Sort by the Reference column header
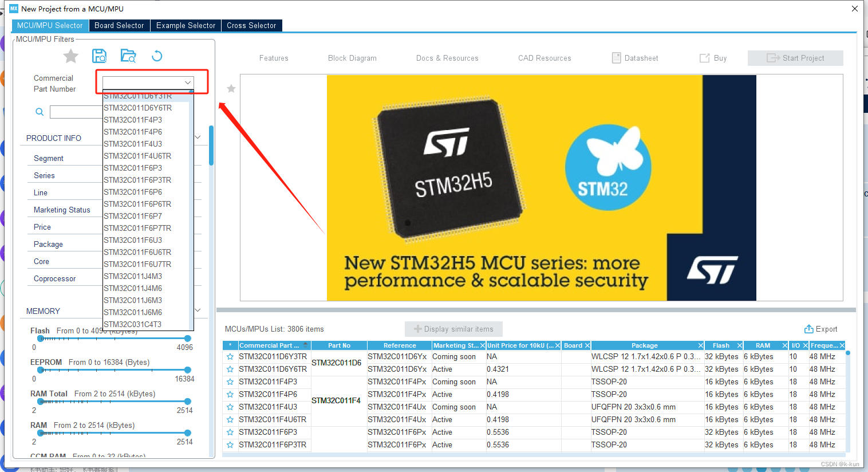 click(400, 345)
